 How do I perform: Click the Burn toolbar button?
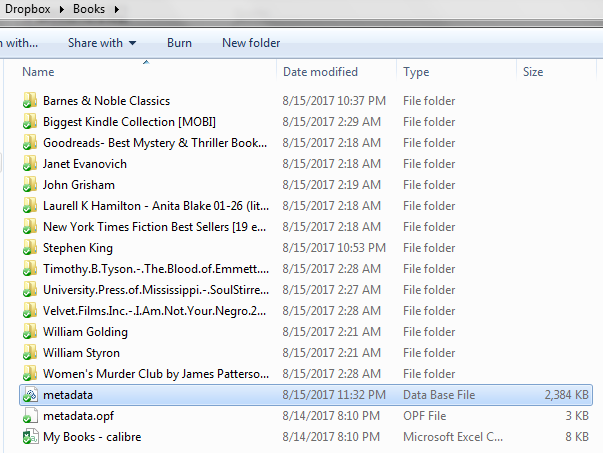179,43
